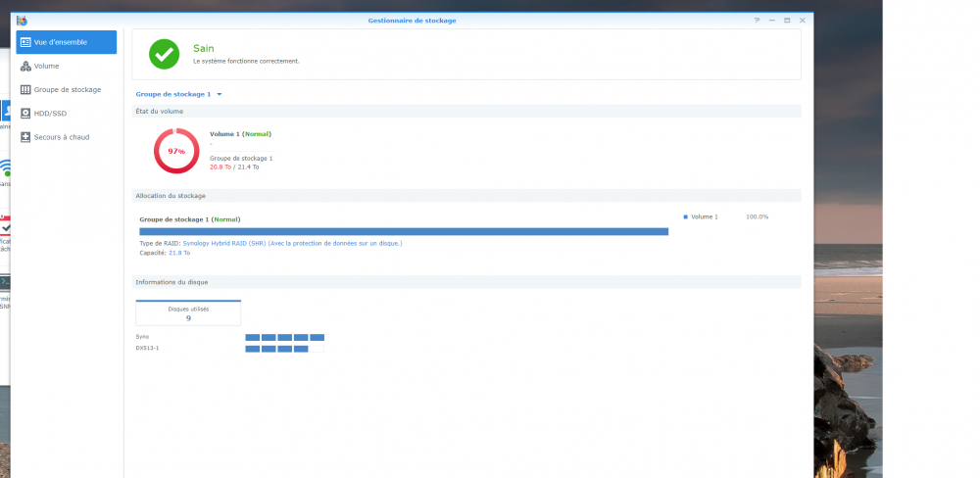Click the red '20.8 To' used value
980x478 pixels.
pos(220,167)
